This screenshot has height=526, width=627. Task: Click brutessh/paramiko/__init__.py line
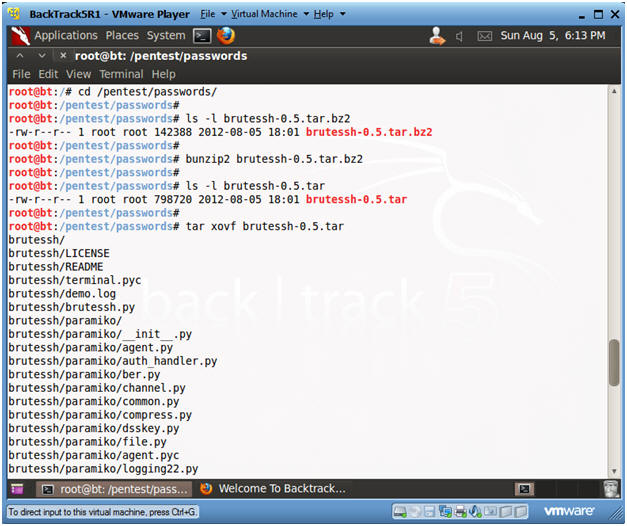coord(100,334)
